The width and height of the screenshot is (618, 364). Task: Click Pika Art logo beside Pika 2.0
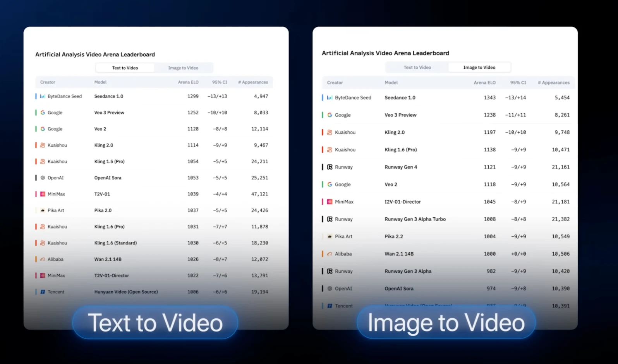click(43, 210)
